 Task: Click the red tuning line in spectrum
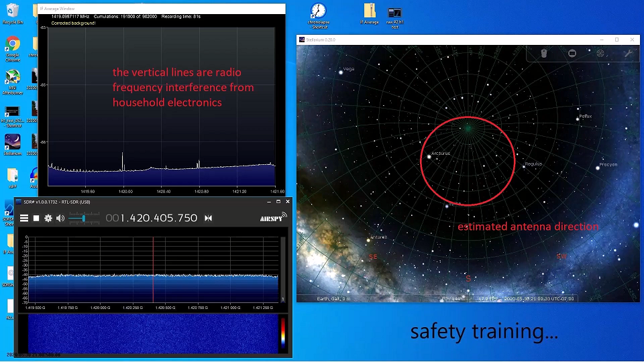point(153,268)
